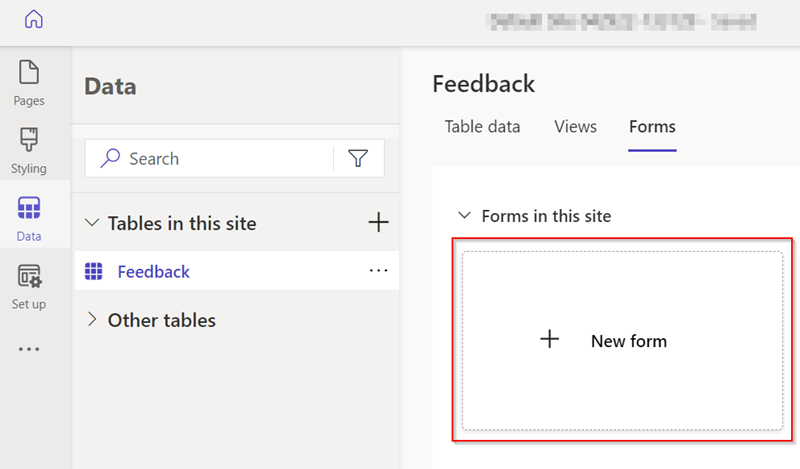Viewport: 800px width, 469px height.
Task: Switch to the Views tab
Action: tap(575, 127)
